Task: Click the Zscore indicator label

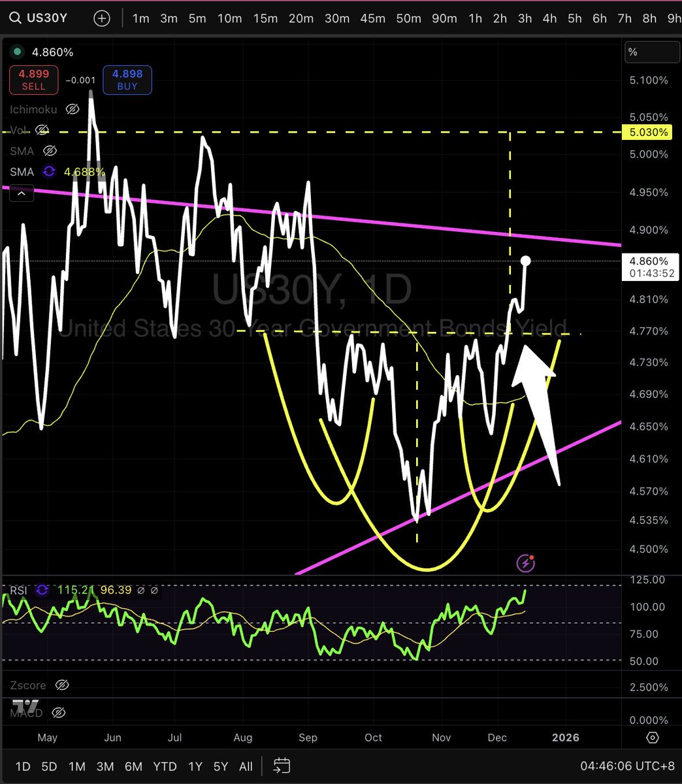Action: click(x=28, y=685)
